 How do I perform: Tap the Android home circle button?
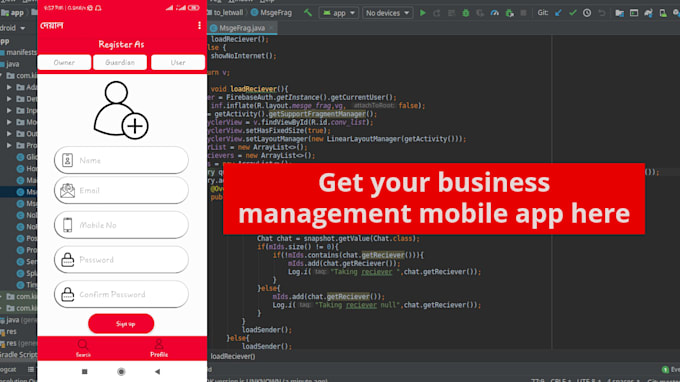coord(121,372)
